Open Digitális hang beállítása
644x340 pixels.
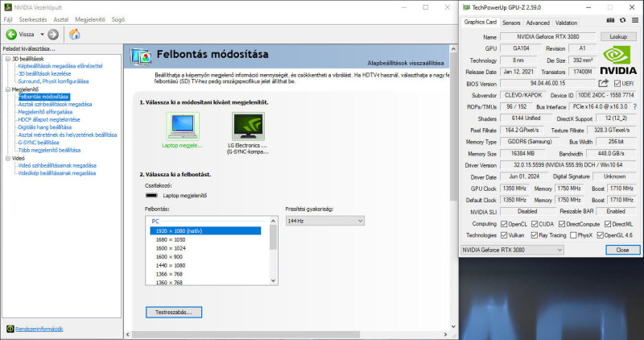(45, 127)
